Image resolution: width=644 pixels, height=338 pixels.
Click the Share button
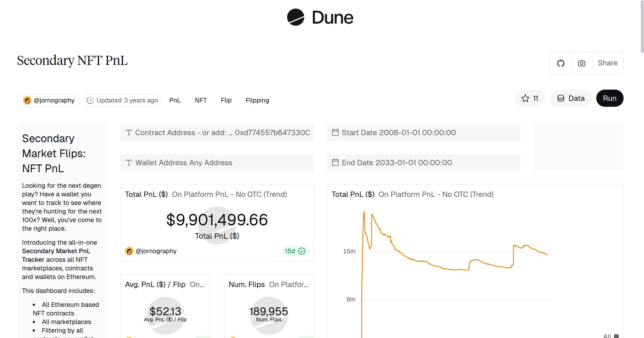(x=608, y=63)
